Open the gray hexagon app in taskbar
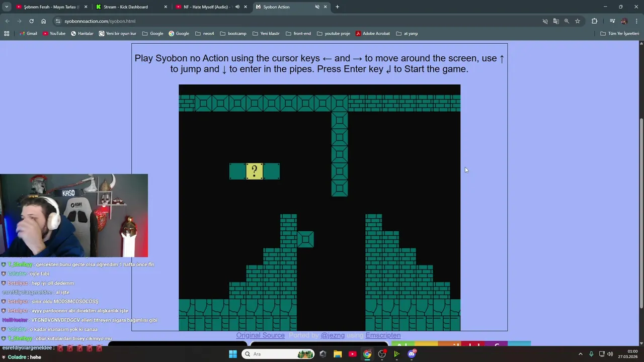This screenshot has height=362, width=644. (323, 354)
